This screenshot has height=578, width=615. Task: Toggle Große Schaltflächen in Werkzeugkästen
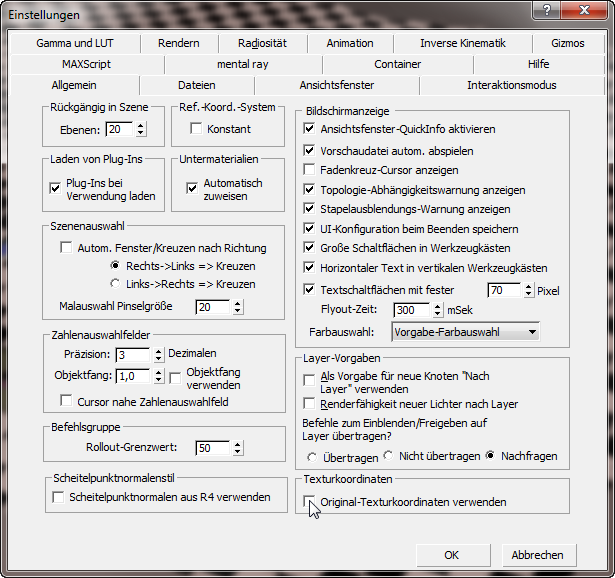309,247
